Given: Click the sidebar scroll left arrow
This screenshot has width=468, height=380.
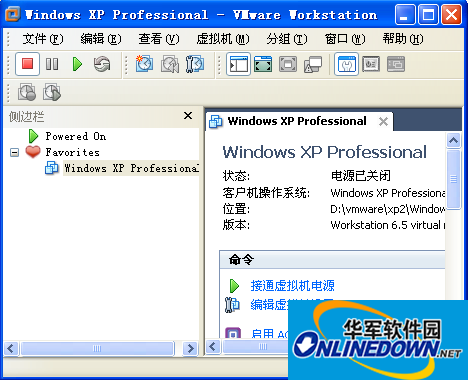Looking at the screenshot, I should pyautogui.click(x=11, y=348).
